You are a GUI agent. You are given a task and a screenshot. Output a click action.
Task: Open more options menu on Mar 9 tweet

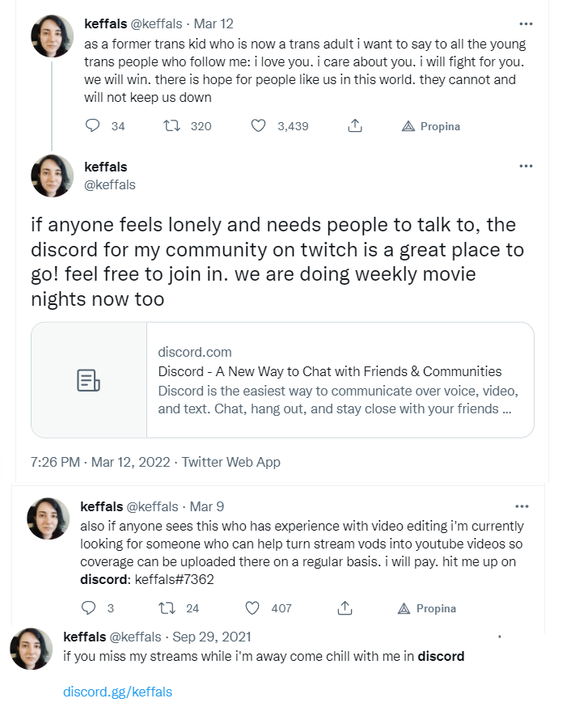point(522,506)
